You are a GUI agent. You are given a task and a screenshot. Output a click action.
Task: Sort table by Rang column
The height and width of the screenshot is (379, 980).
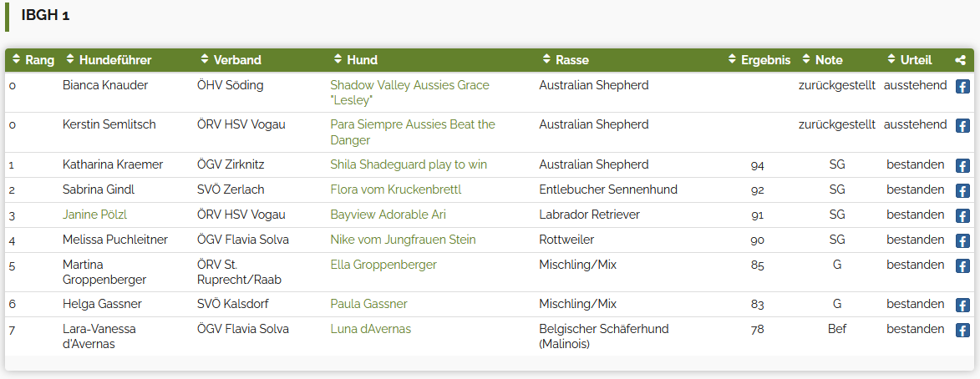[x=33, y=60]
